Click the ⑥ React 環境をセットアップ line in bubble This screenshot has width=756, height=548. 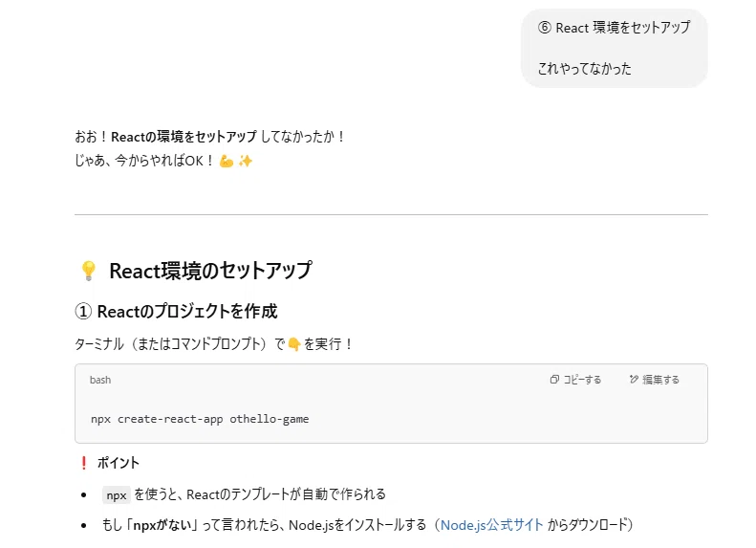point(615,28)
